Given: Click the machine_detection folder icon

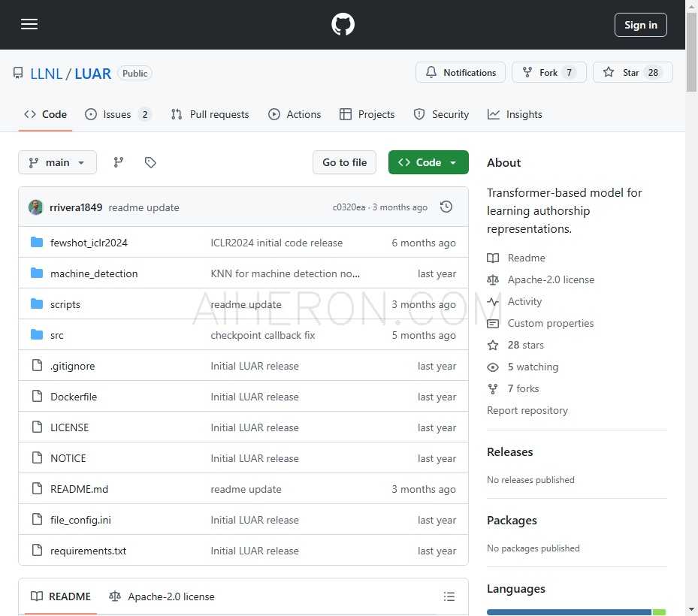Looking at the screenshot, I should coord(37,273).
